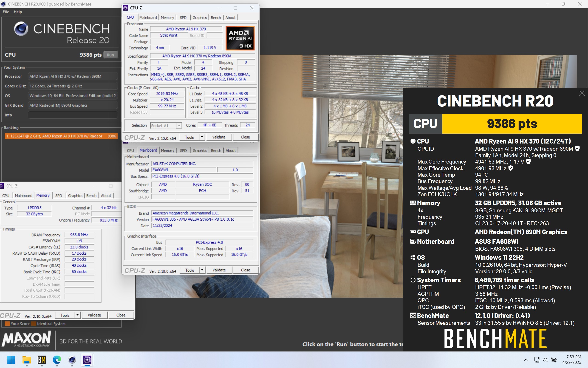This screenshot has height=368, width=588.
Task: Open About tab in Mainboard CPU-Z window
Action: click(x=231, y=150)
